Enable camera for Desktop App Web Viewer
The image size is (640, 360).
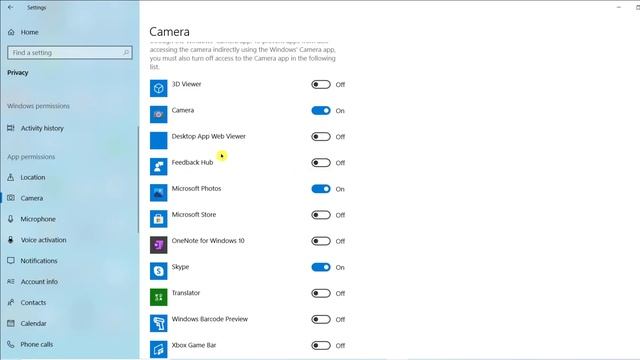tap(321, 137)
